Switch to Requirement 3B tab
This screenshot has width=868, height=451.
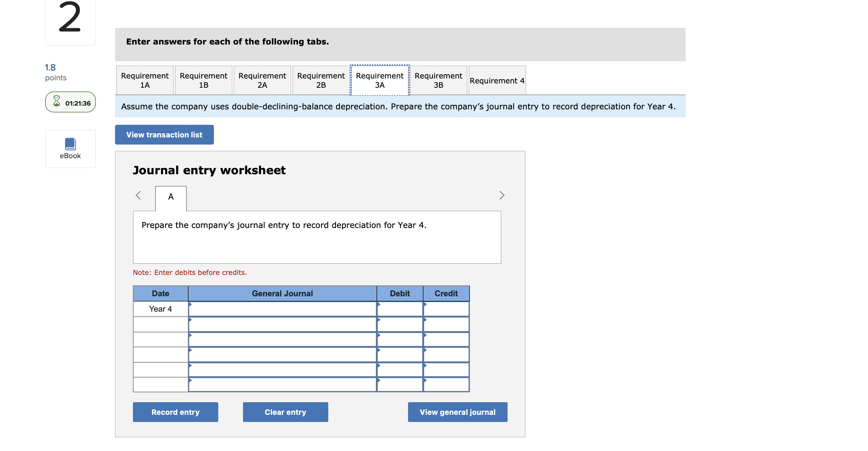tap(438, 80)
